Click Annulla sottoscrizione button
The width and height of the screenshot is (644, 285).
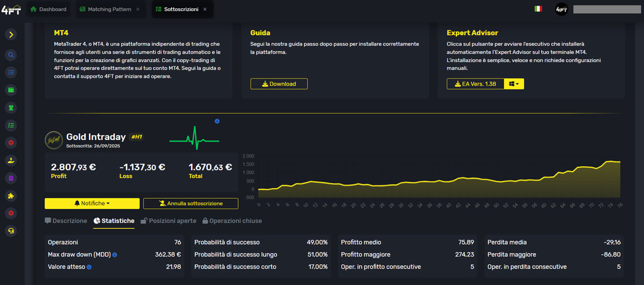[191, 203]
